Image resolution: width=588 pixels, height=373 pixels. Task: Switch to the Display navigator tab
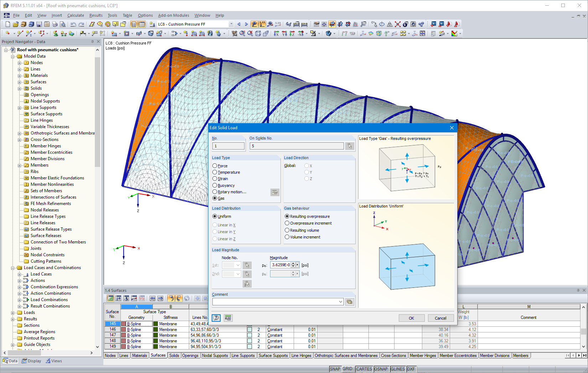(31, 361)
